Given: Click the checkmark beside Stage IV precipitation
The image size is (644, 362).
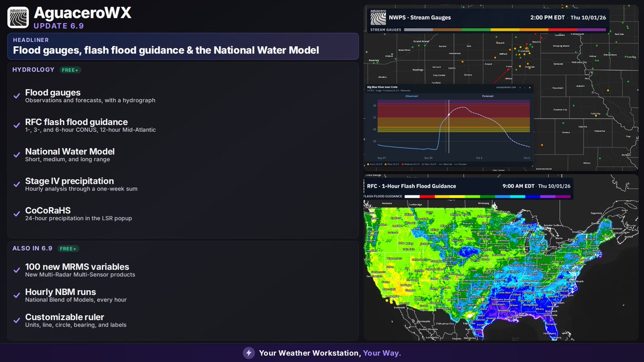Looking at the screenshot, I should [17, 184].
